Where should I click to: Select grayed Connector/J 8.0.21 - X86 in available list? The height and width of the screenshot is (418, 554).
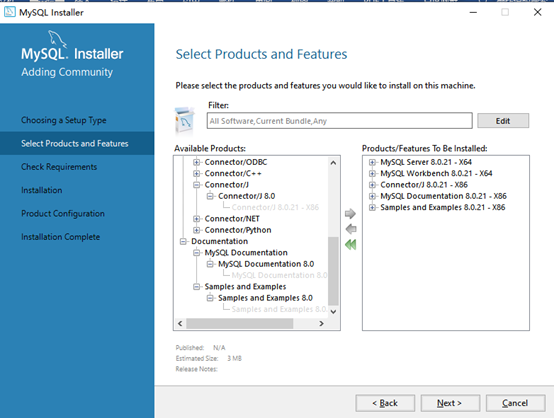click(275, 207)
